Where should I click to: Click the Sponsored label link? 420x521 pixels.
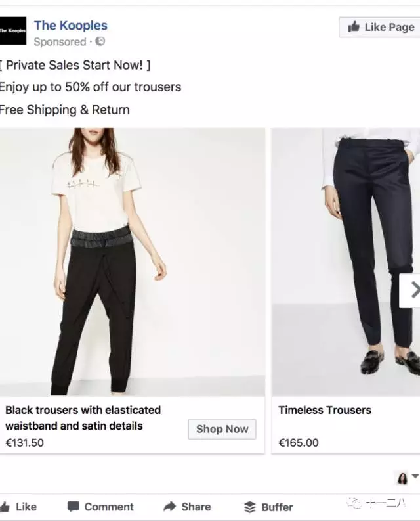coord(60,41)
